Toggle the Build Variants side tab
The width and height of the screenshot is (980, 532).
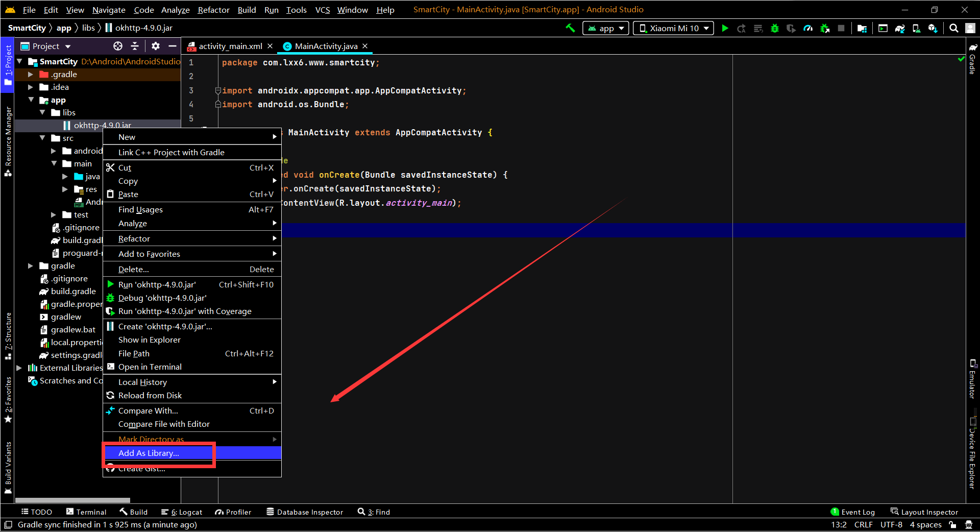click(x=8, y=467)
